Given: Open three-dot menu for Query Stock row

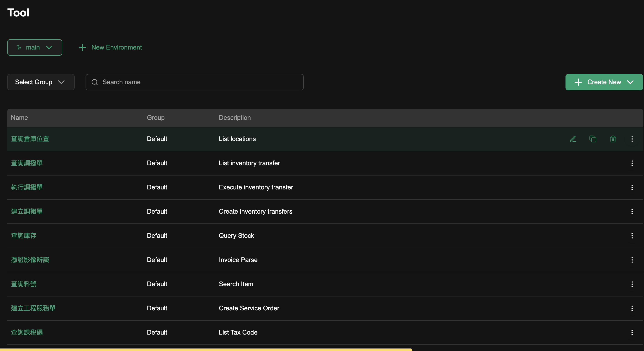Looking at the screenshot, I should 632,236.
